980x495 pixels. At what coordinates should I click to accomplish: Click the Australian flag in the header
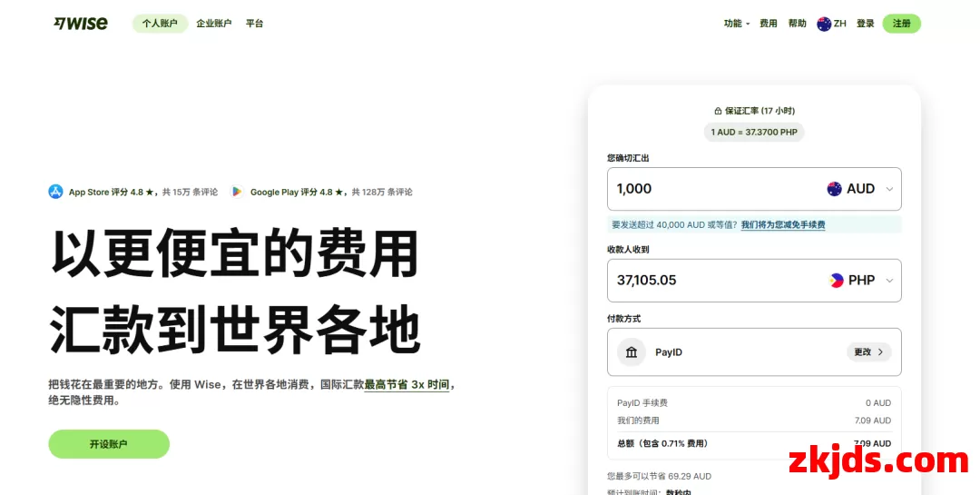pos(824,24)
